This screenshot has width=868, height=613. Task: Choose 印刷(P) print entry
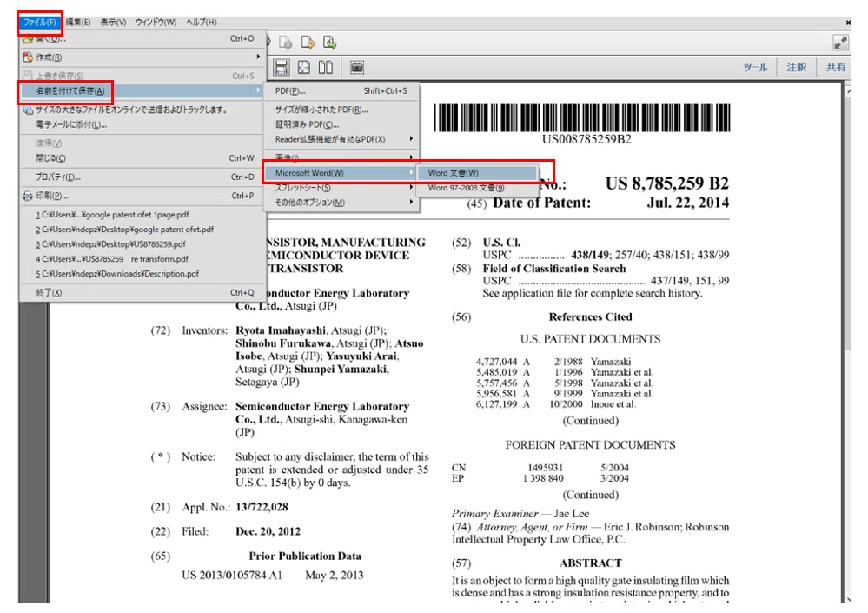pos(142,196)
